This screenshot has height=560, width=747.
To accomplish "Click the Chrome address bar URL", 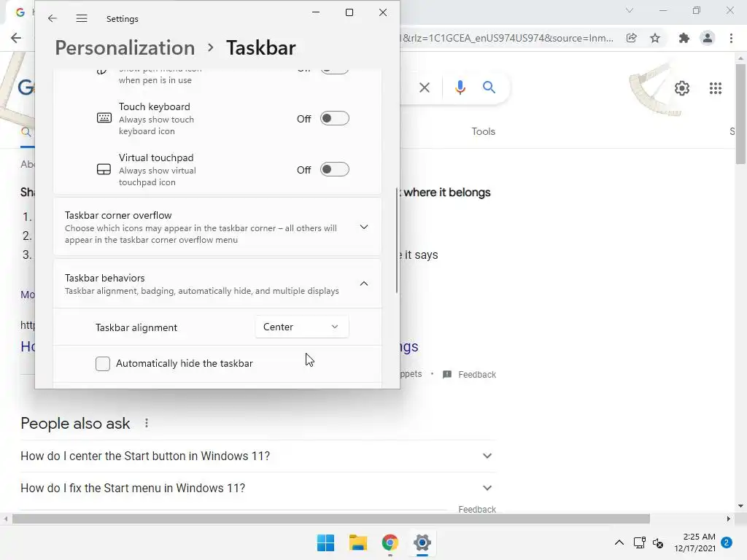I will (x=508, y=38).
